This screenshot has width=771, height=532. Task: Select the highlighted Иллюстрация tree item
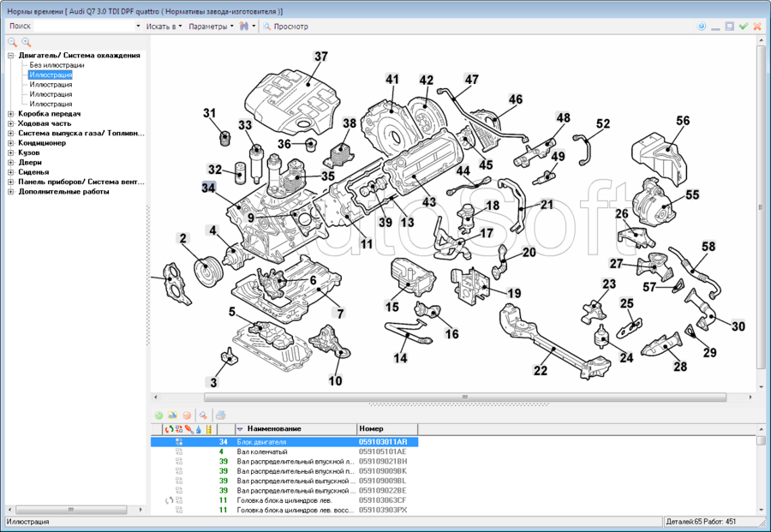[51, 75]
